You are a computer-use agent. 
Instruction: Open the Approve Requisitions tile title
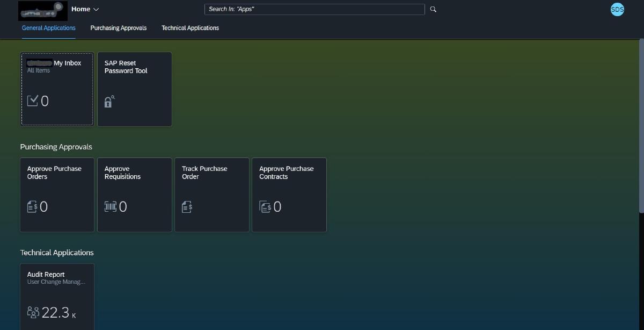click(122, 173)
